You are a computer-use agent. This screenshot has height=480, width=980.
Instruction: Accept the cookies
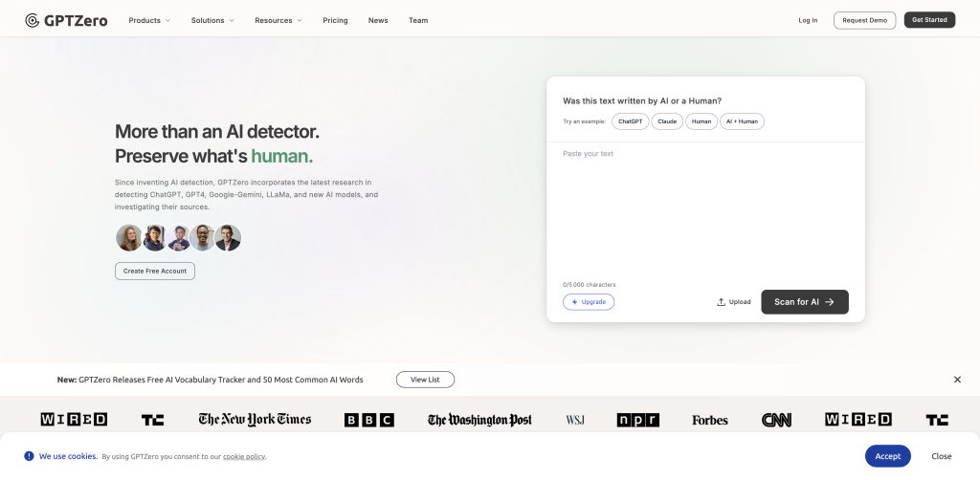coord(887,456)
